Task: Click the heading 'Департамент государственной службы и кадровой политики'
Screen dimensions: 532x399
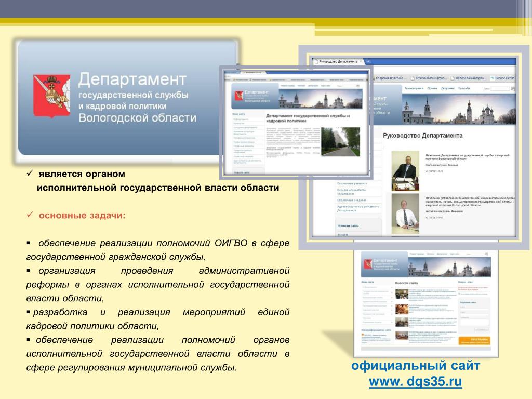Action: click(308, 118)
